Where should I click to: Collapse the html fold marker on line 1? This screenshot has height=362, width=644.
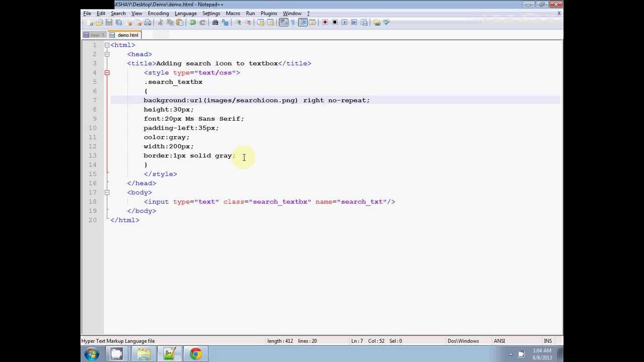point(107,45)
